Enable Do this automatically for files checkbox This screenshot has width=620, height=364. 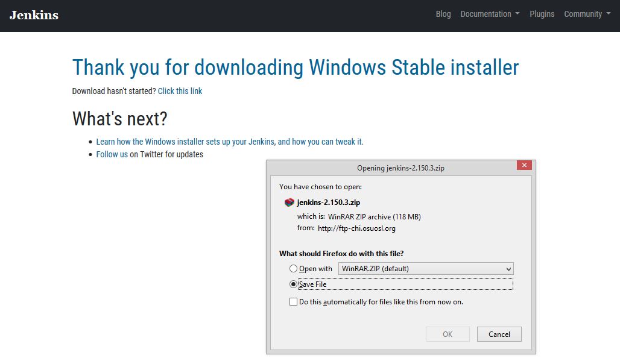click(293, 301)
